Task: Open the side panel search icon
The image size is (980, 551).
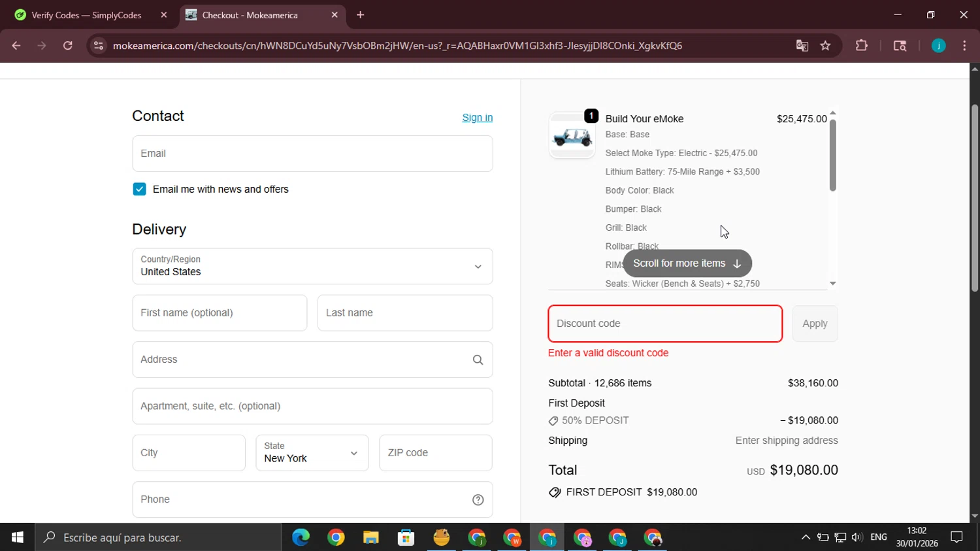Action: pyautogui.click(x=900, y=46)
